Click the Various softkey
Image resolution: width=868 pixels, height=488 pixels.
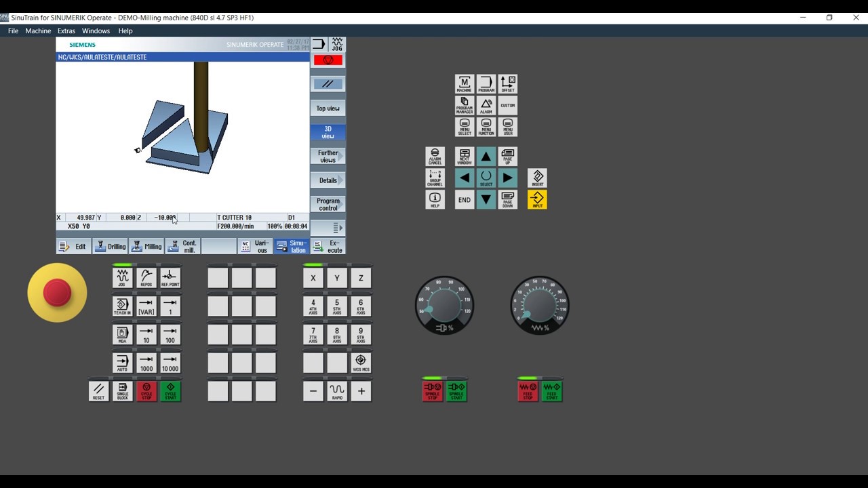pos(256,247)
